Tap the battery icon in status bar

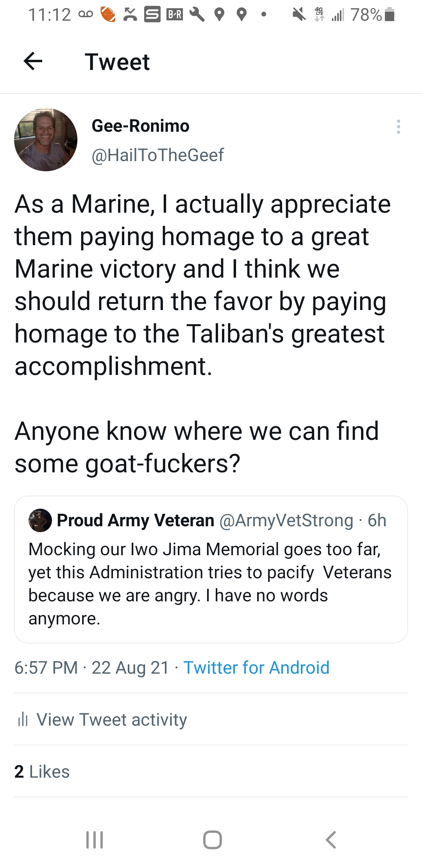coord(390,15)
